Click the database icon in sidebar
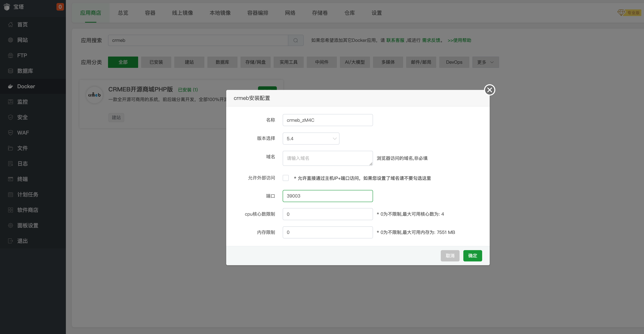Image resolution: width=644 pixels, height=334 pixels. tap(11, 71)
